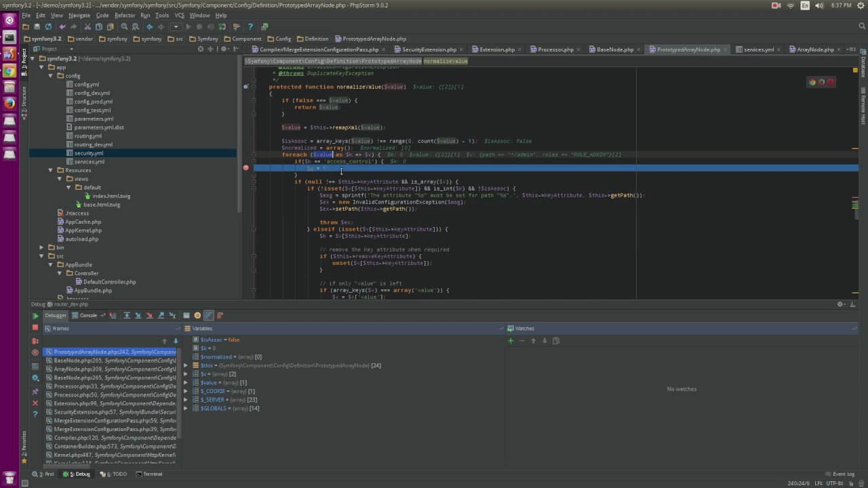Viewport: 868px width, 488px height.
Task: Click the Component breadcrumb folder
Action: click(x=242, y=39)
